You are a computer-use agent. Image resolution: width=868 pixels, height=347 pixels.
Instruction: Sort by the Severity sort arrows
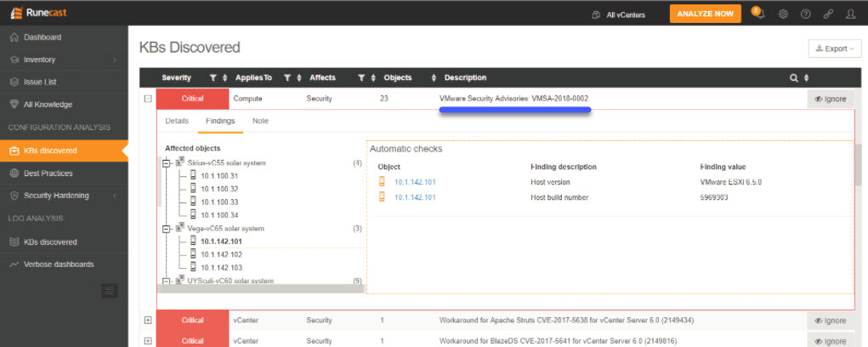224,78
